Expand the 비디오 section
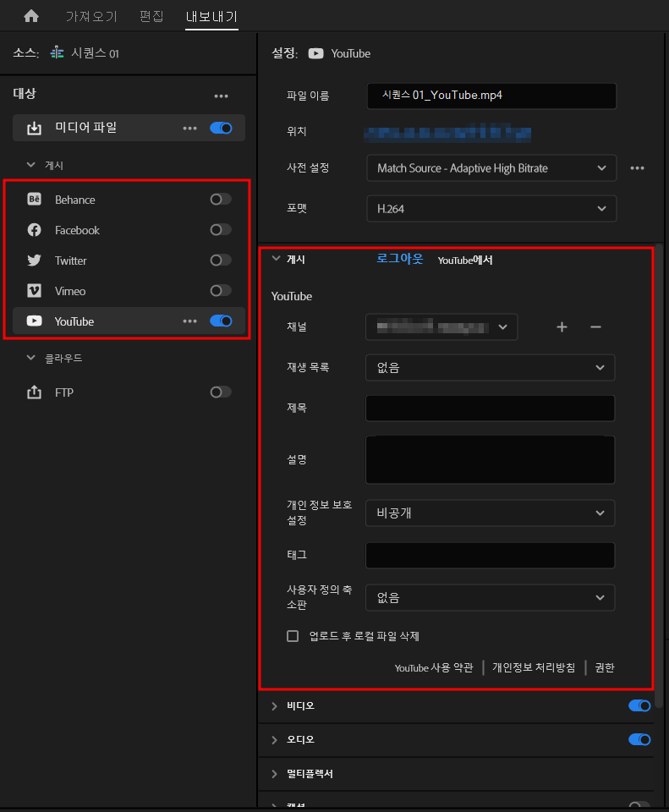Image resolution: width=669 pixels, height=812 pixels. tap(274, 705)
